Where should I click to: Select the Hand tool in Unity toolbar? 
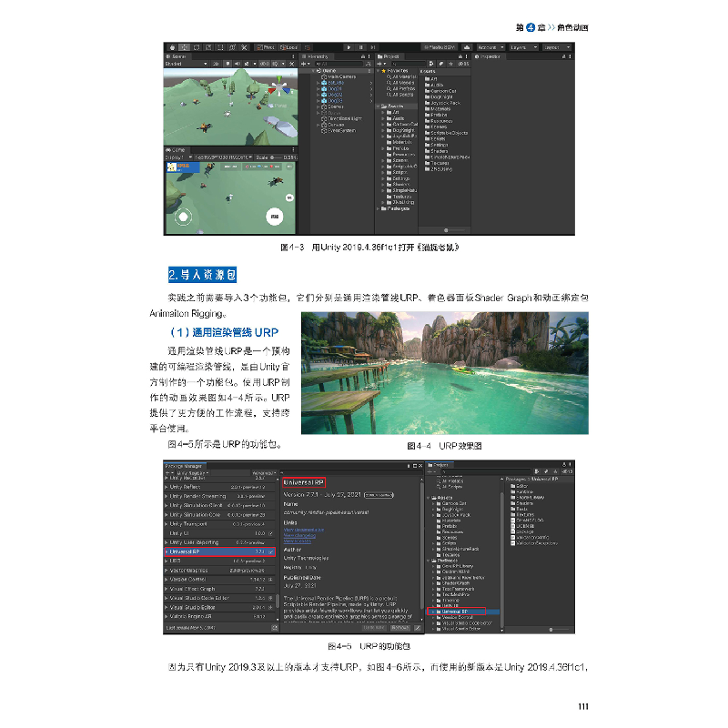click(x=173, y=47)
